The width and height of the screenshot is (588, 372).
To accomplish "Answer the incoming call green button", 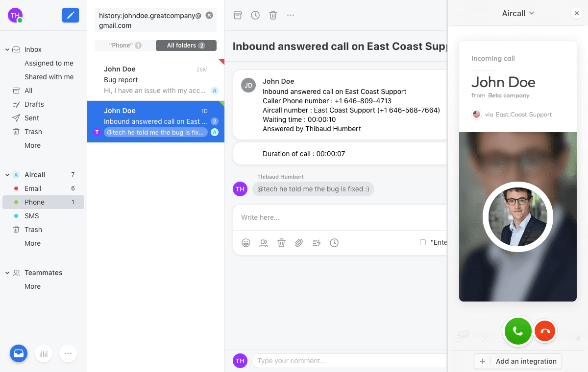I will click(518, 331).
